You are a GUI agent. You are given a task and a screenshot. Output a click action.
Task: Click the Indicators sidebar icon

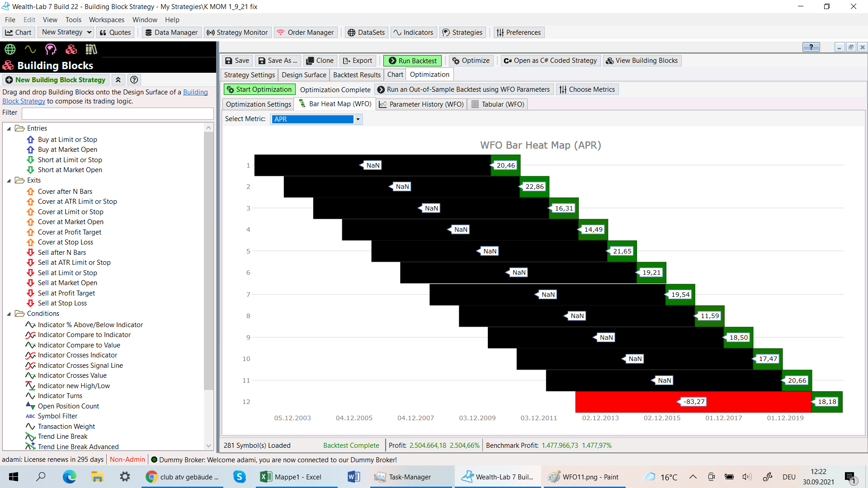[x=30, y=49]
